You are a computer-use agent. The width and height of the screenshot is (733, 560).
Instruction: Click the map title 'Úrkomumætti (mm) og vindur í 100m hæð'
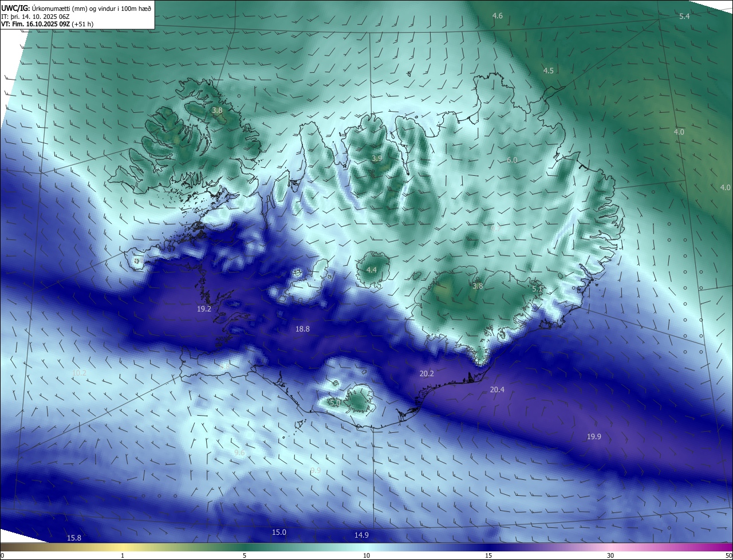(92, 8)
